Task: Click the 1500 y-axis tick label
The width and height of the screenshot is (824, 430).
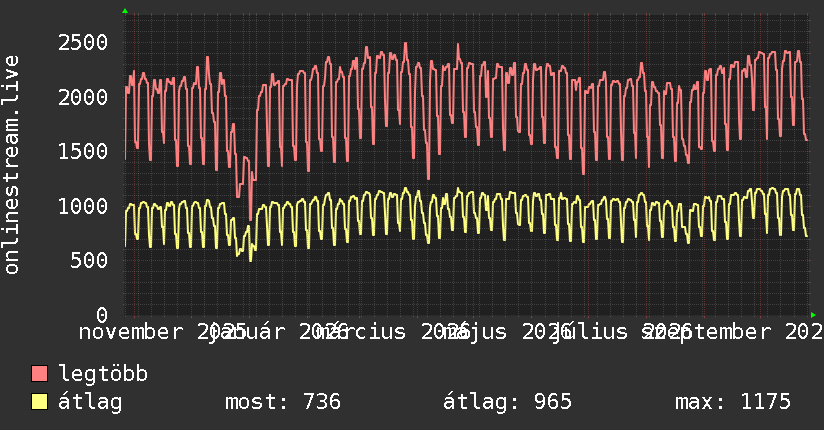Action: click(x=83, y=151)
